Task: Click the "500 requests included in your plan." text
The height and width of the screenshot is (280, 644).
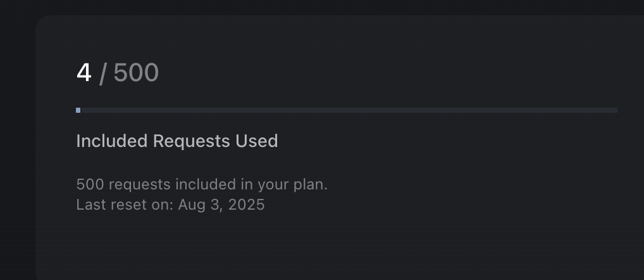Action: click(202, 185)
